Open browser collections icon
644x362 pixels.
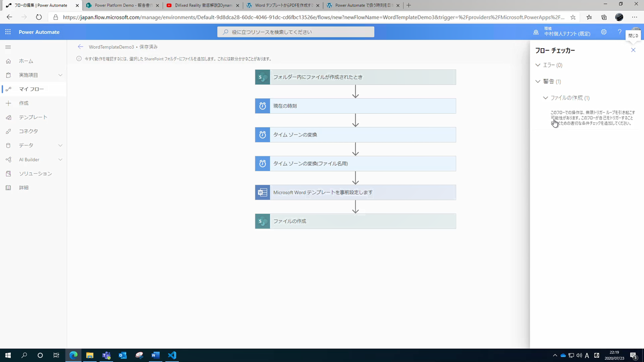(x=604, y=17)
